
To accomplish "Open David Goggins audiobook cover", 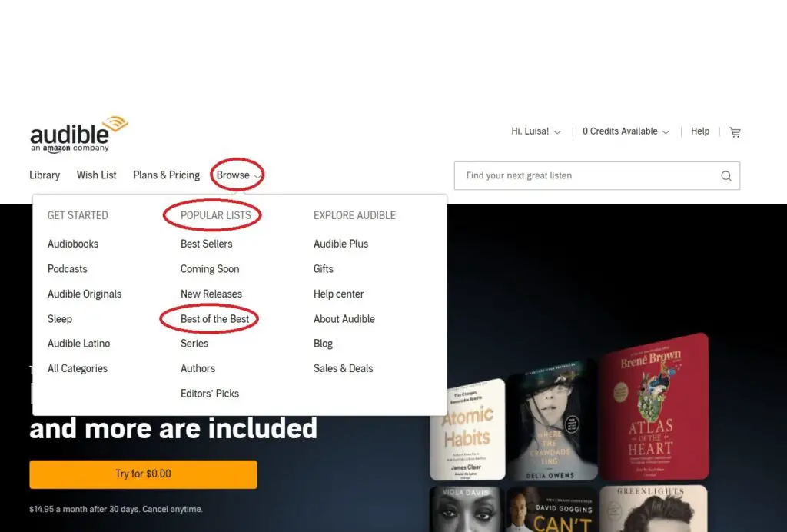I will coord(552,509).
